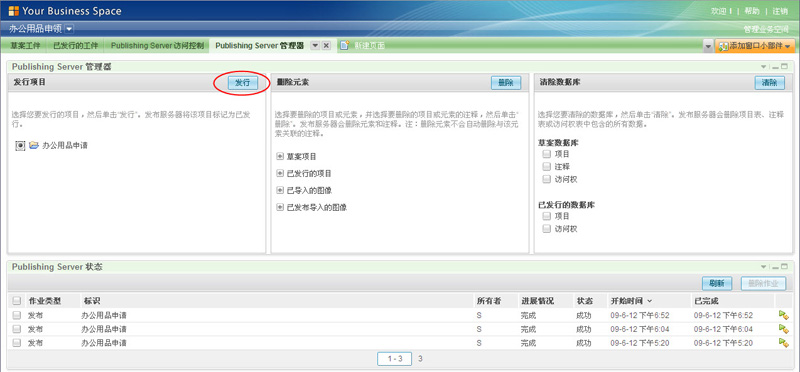The width and height of the screenshot is (800, 372).
Task: Click the Your Business Space logo icon
Action: pos(14,11)
